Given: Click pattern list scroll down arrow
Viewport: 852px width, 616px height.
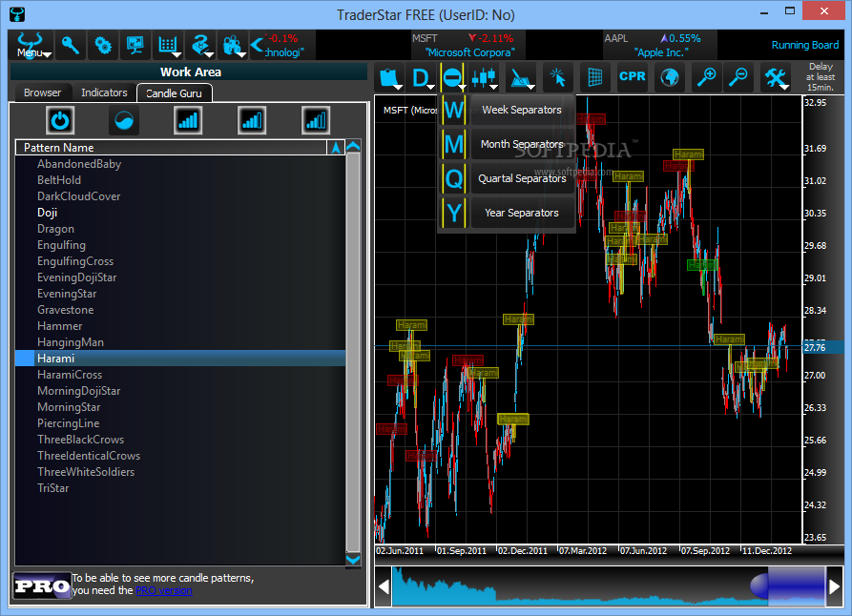Looking at the screenshot, I should (353, 560).
